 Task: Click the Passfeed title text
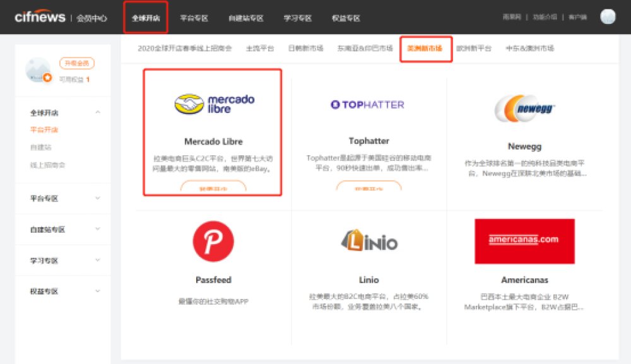(213, 280)
